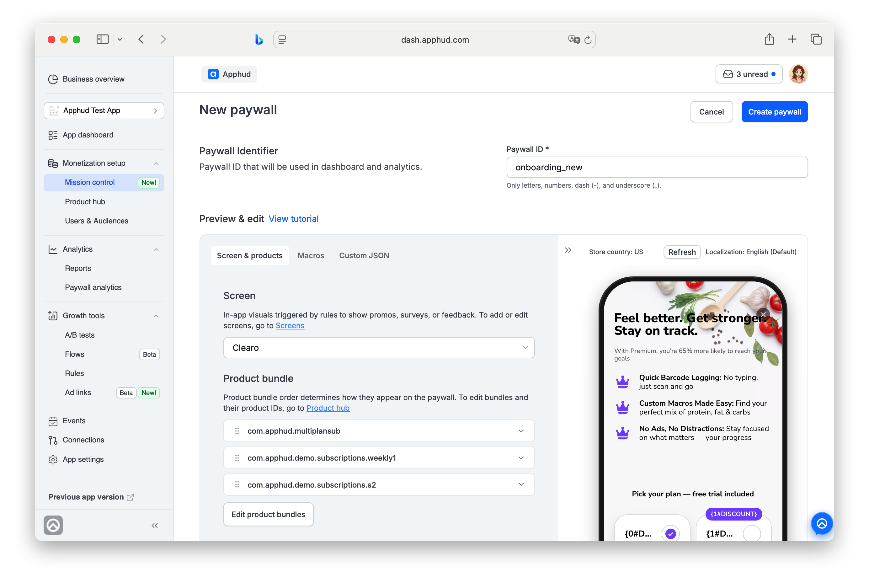Click the Growth tools icon
This screenshot has height=588, width=869.
[53, 316]
